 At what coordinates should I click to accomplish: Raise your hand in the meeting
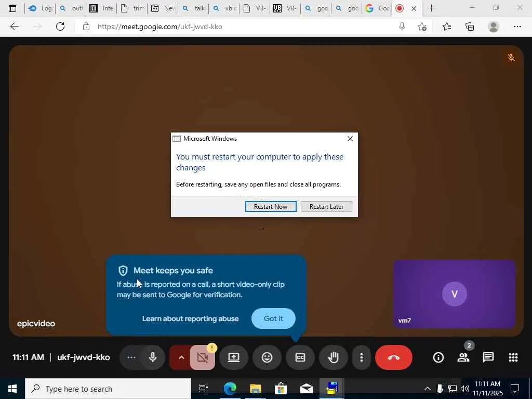pyautogui.click(x=334, y=357)
